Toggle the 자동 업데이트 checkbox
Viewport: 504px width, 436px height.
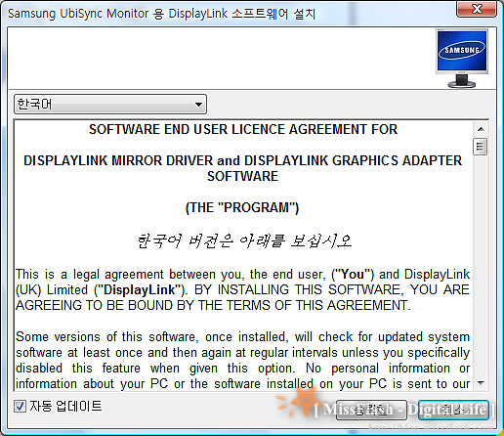coord(20,407)
